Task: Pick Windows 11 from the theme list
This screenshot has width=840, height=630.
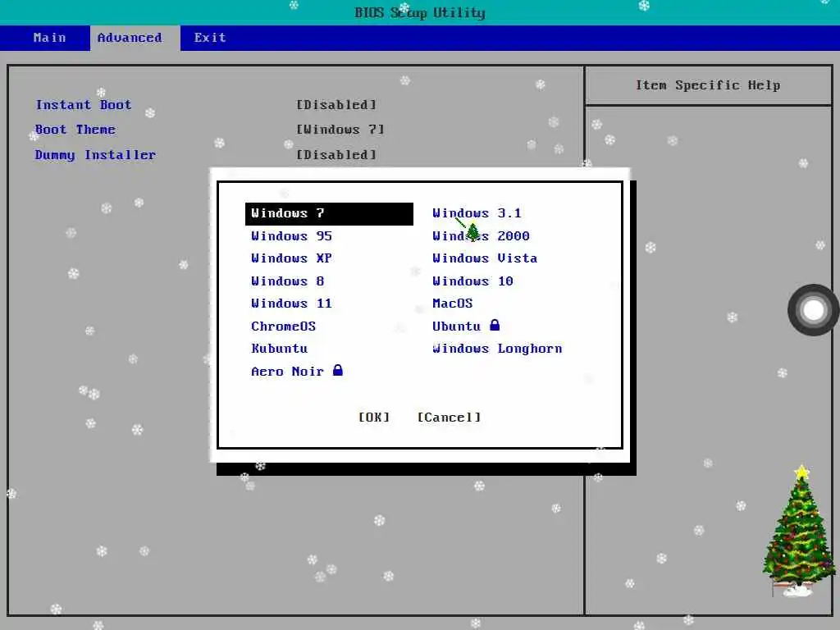Action: 291,304
